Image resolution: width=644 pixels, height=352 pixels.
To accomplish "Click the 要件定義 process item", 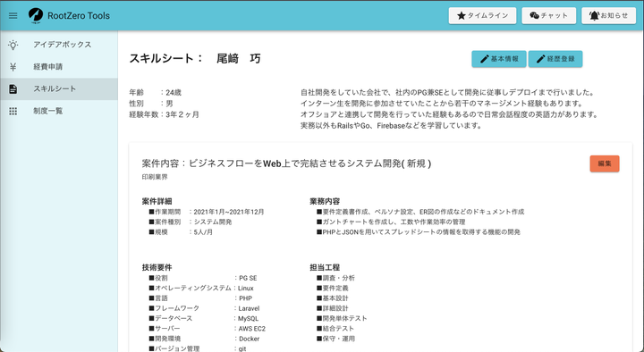I will click(x=333, y=289).
